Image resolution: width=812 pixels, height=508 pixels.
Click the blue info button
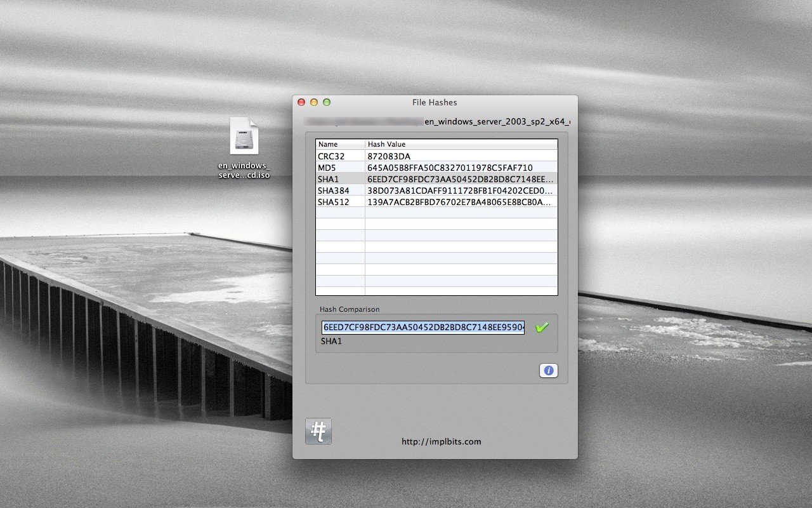(549, 370)
